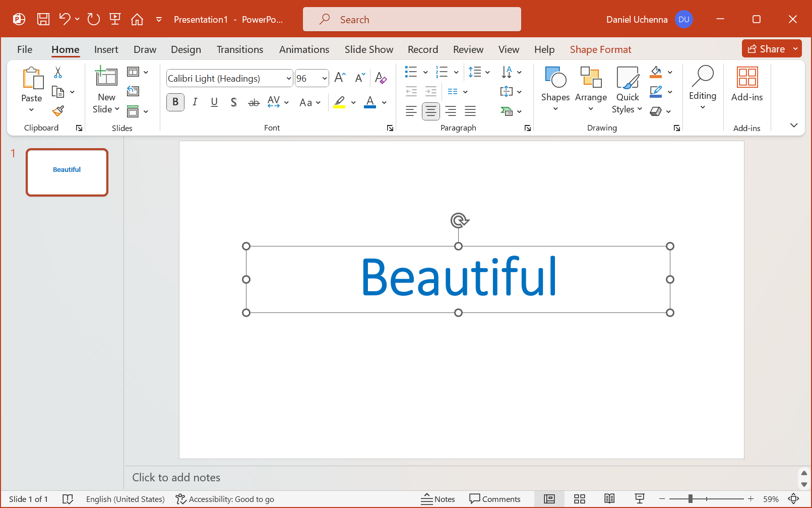
Task: Expand the font size dropdown
Action: click(x=325, y=79)
